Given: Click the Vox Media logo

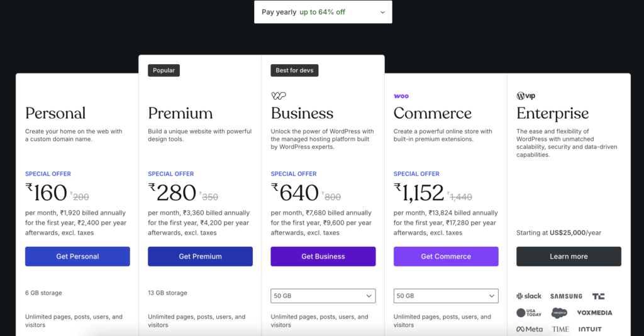Looking at the screenshot, I should pyautogui.click(x=594, y=313).
